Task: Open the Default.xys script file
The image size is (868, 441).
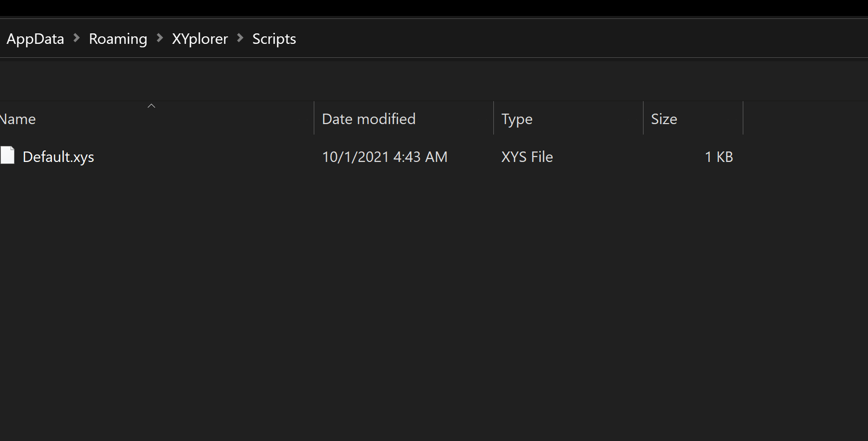Action: [x=58, y=156]
